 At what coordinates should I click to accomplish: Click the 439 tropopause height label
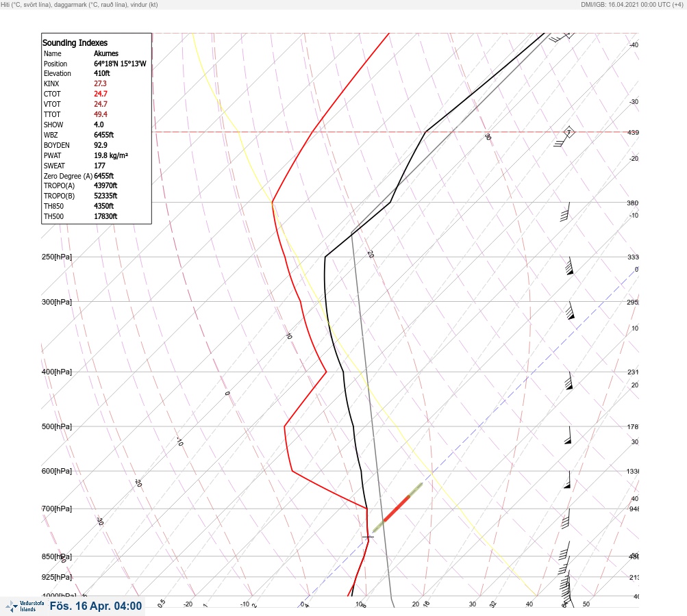[x=633, y=132]
